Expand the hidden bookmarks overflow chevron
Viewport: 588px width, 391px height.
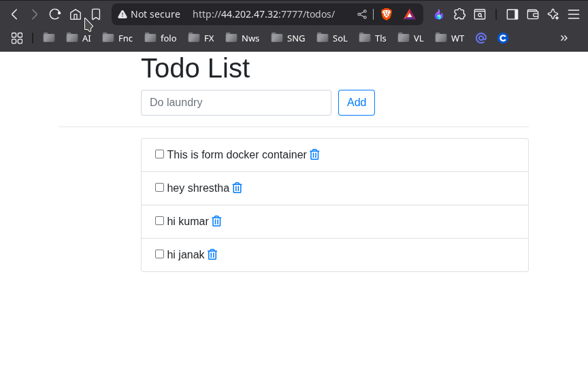pos(563,38)
